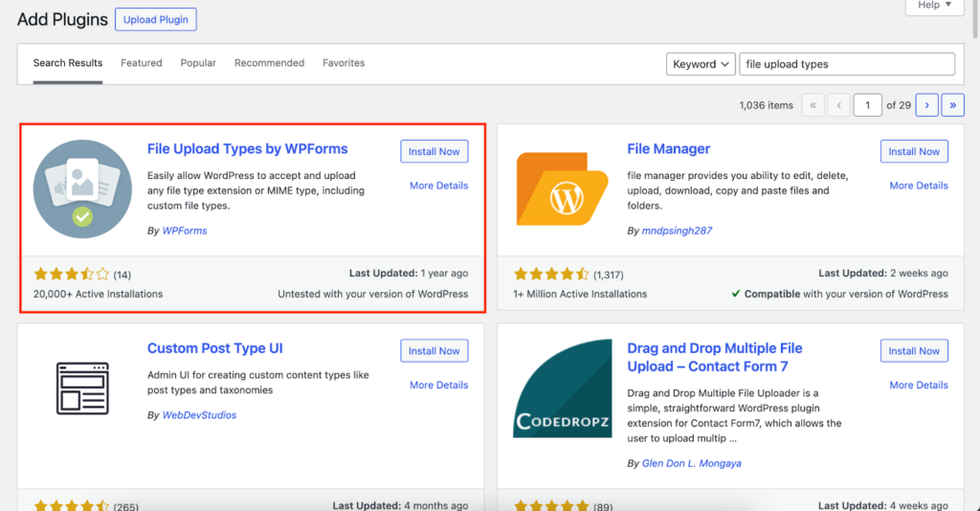The height and width of the screenshot is (511, 980).
Task: Click the 20,000+ Active Installations text
Action: click(99, 294)
